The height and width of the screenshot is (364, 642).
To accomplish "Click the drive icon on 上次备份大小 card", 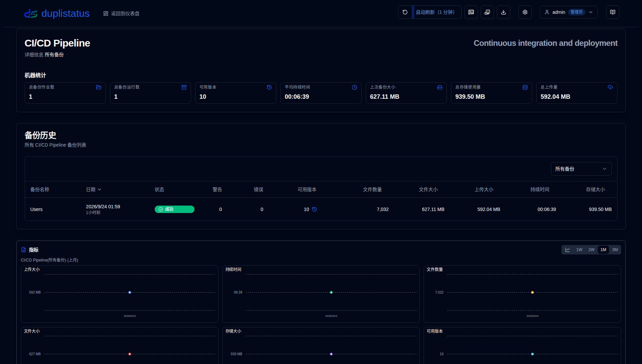I will tap(440, 87).
